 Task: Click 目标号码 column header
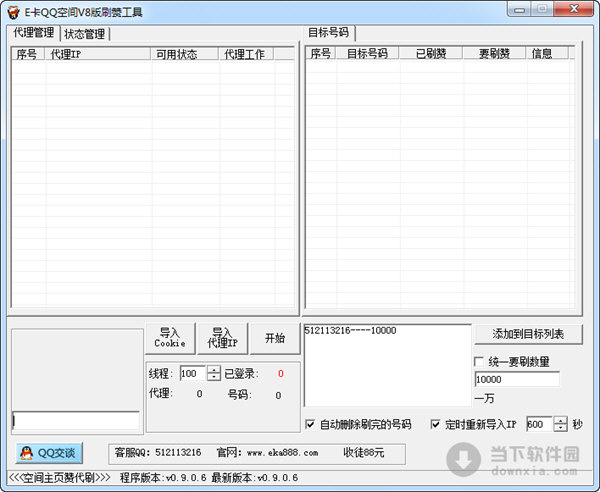[367, 53]
